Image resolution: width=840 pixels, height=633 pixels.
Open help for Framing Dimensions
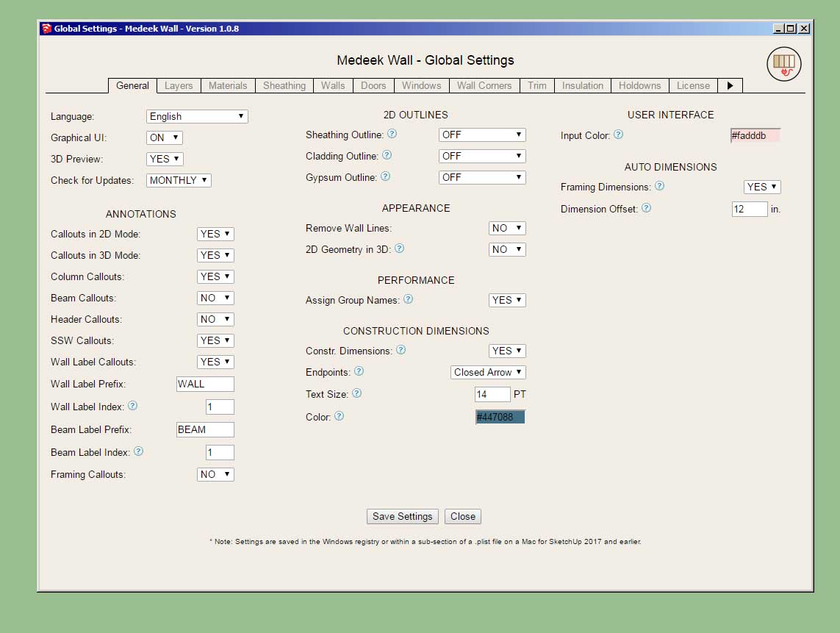(659, 186)
